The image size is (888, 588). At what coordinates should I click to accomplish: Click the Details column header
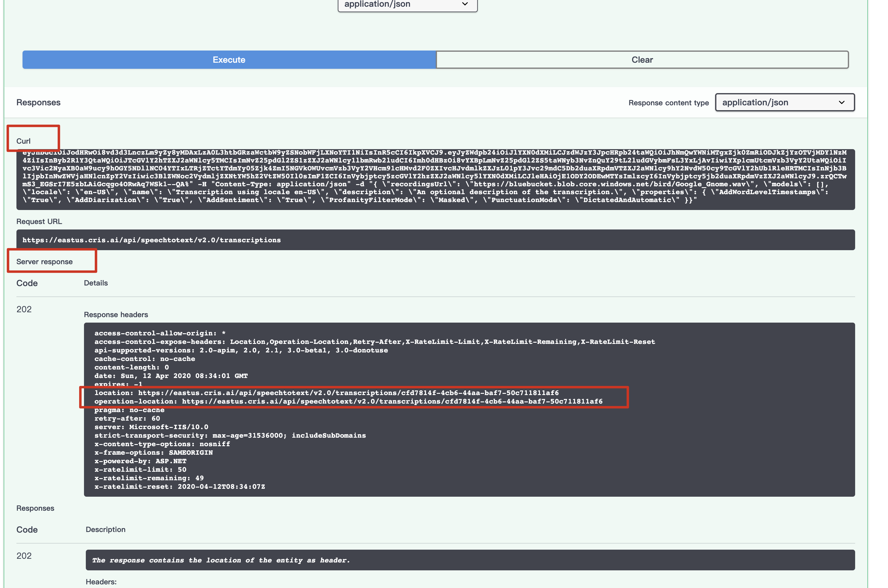click(96, 283)
